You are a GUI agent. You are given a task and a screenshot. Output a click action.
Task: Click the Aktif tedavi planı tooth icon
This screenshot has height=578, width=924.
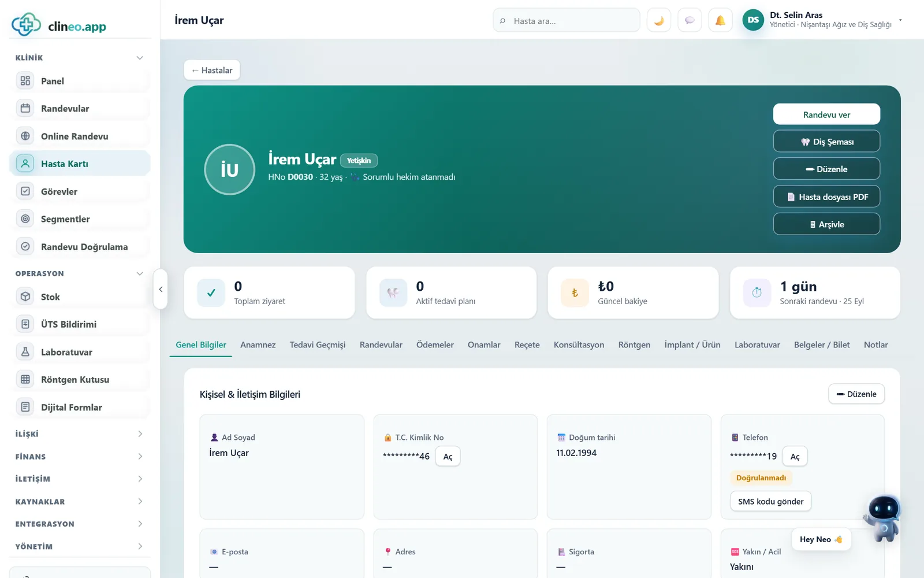pos(393,292)
